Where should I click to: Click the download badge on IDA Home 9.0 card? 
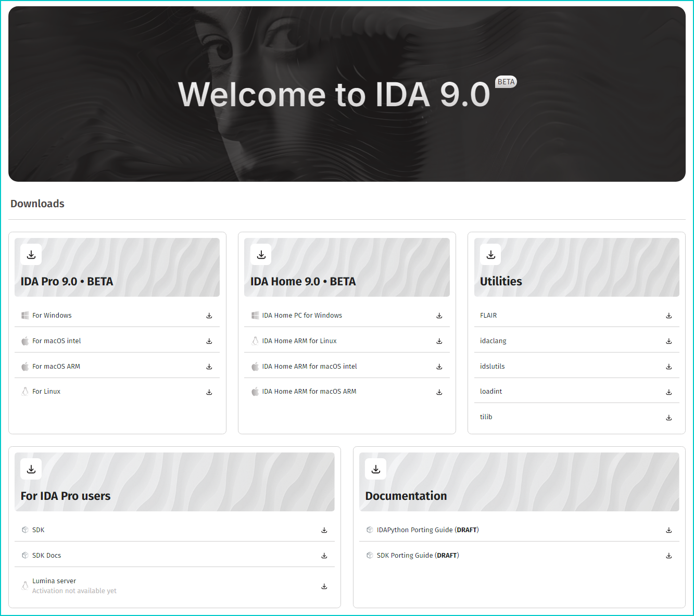click(261, 255)
